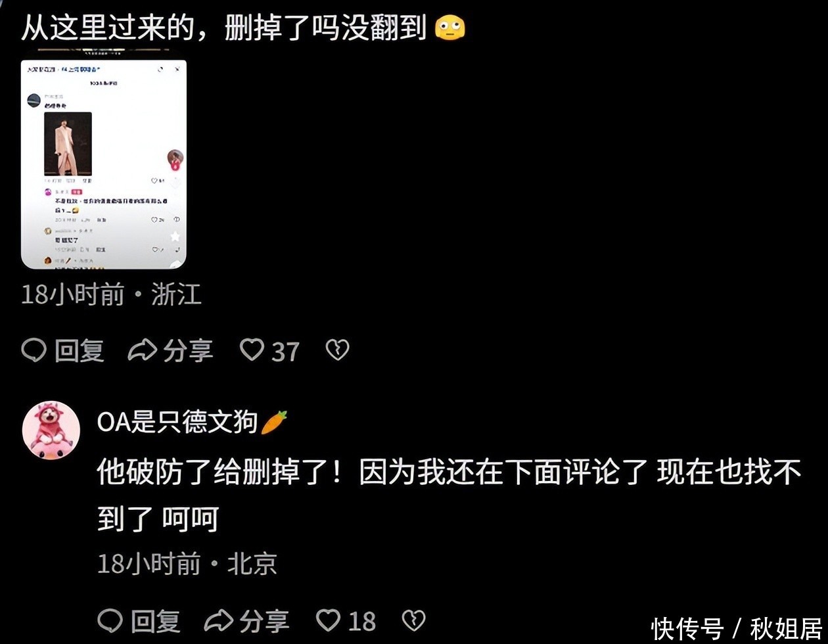This screenshot has height=644, width=828.
Task: Open OA是只德文狗's pink avatar
Action: (51, 430)
